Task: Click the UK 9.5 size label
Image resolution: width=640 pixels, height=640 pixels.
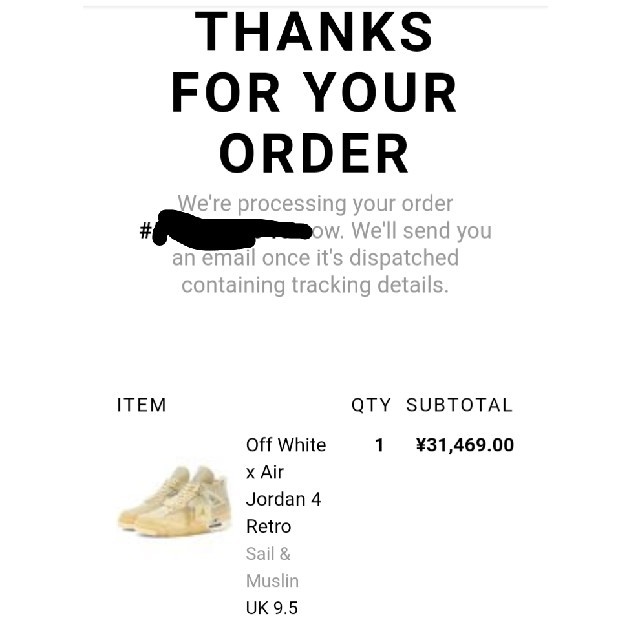Action: click(272, 608)
